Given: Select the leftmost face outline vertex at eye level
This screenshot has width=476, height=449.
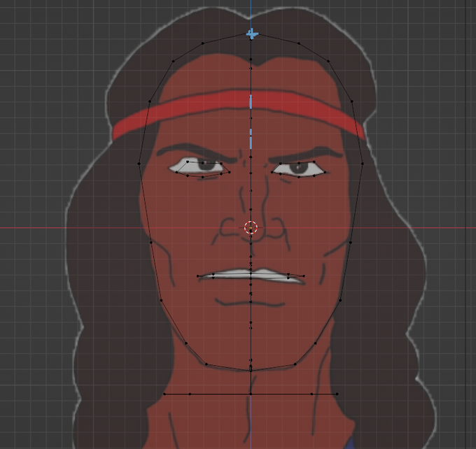Looking at the screenshot, I should pos(139,164).
